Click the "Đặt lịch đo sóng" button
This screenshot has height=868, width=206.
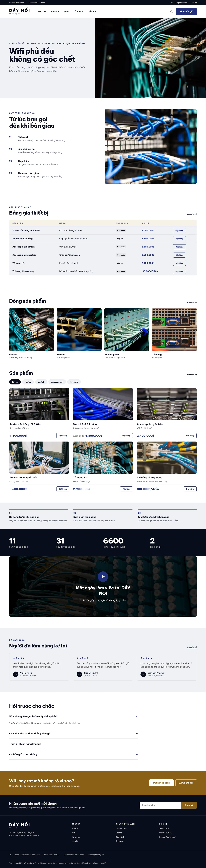[x=161, y=783]
